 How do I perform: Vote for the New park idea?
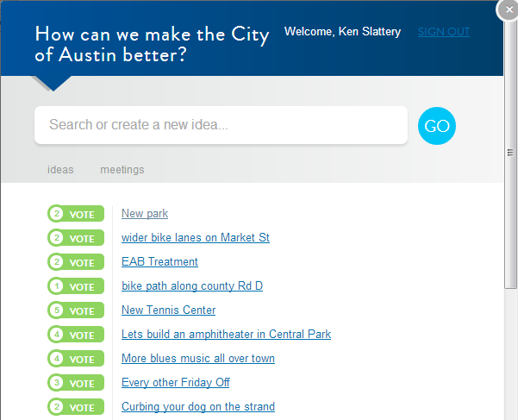point(76,214)
